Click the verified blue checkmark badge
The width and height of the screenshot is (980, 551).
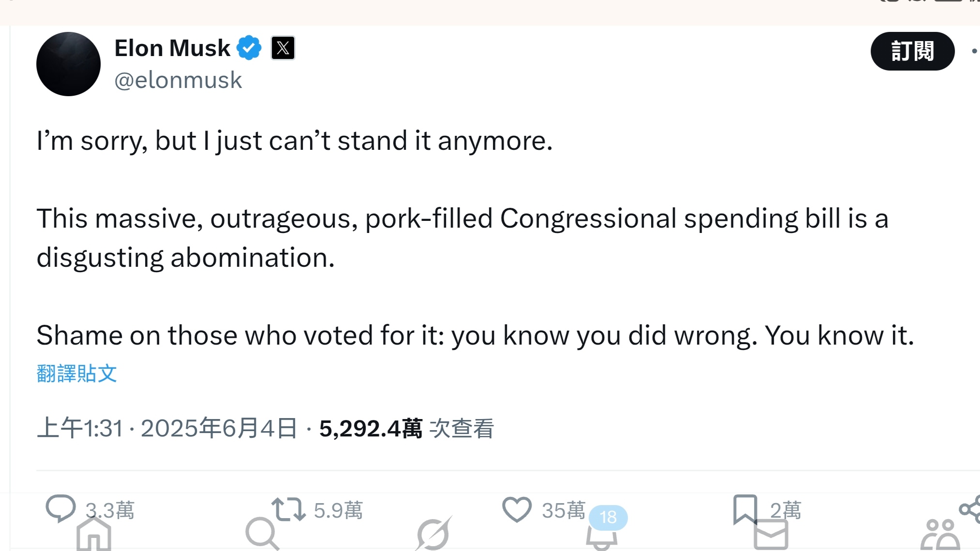pos(249,48)
